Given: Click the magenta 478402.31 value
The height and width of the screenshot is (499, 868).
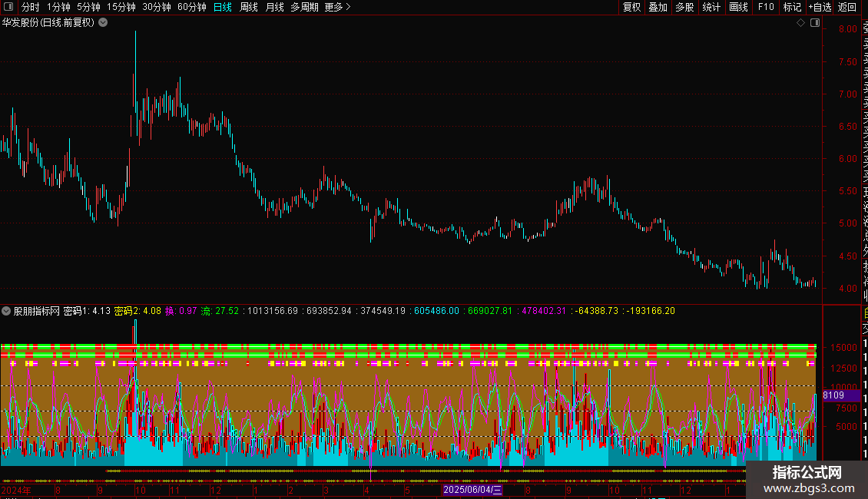Looking at the screenshot, I should (544, 311).
